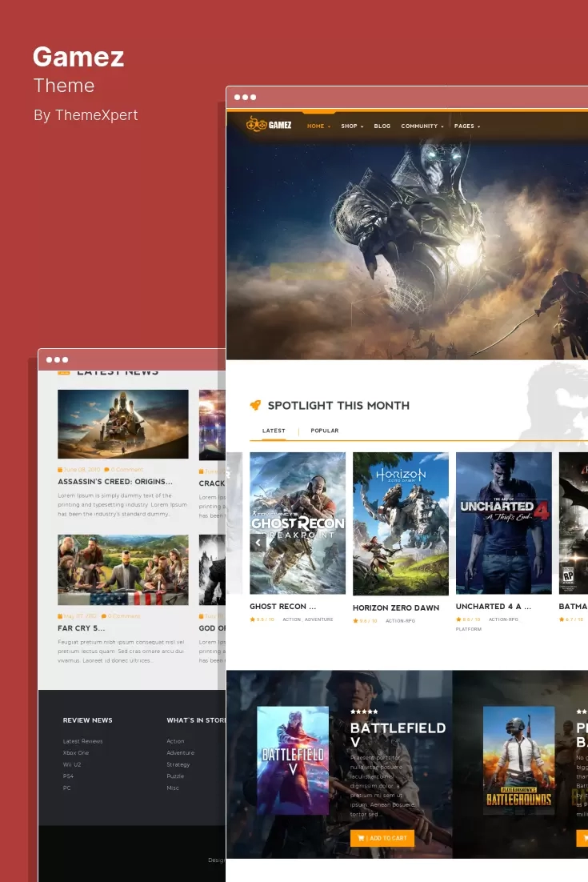Open the Assassin's Creed Origins news image

(123, 424)
